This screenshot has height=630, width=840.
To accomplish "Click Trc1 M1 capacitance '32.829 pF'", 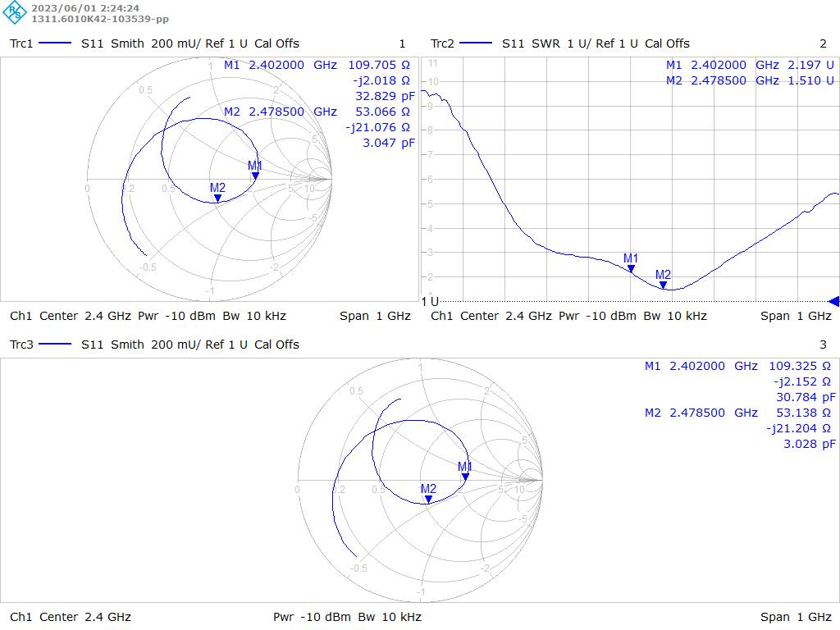I will point(385,96).
